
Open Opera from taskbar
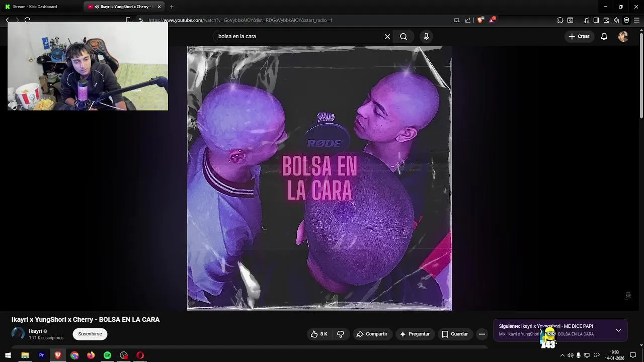tap(140, 355)
